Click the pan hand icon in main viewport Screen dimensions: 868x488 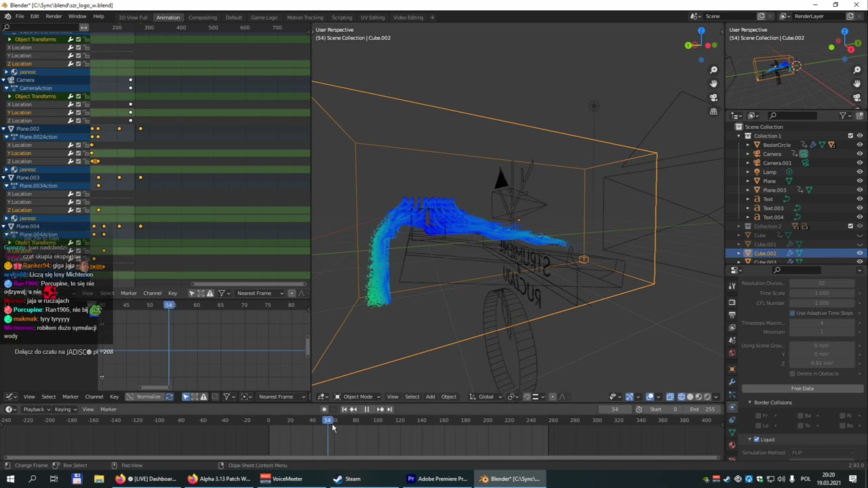713,83
